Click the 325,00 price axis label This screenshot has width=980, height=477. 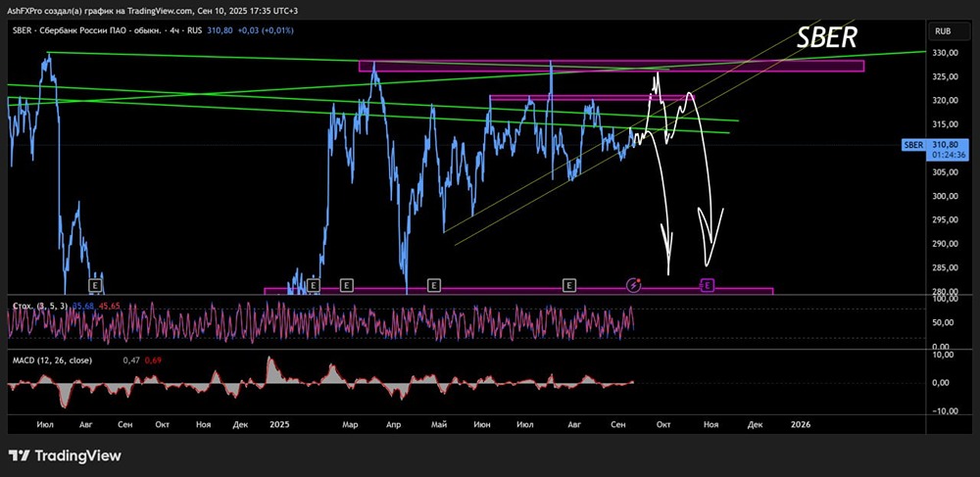point(946,76)
